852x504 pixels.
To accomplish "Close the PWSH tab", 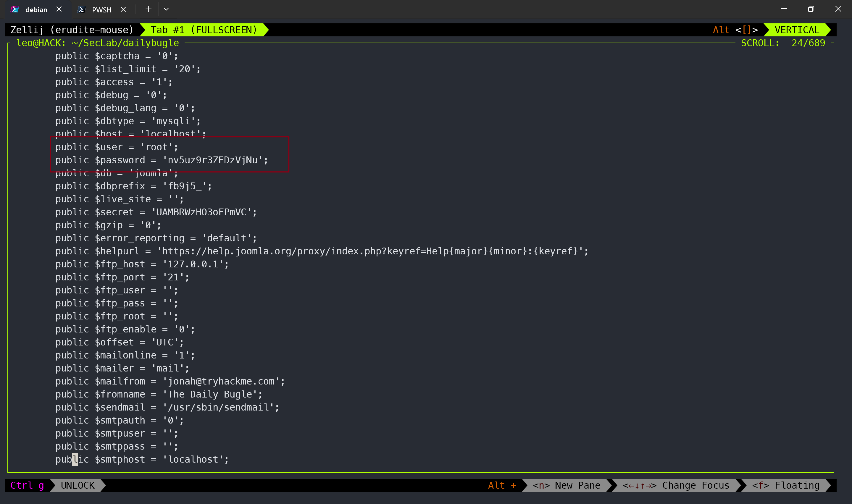I will click(x=124, y=9).
